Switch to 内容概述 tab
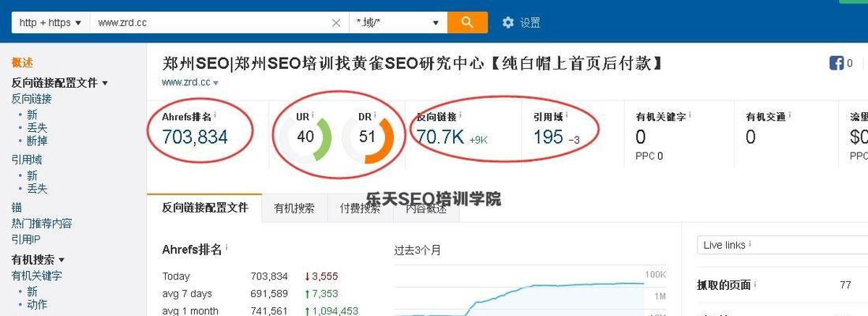This screenshot has height=316, width=868. click(x=426, y=209)
